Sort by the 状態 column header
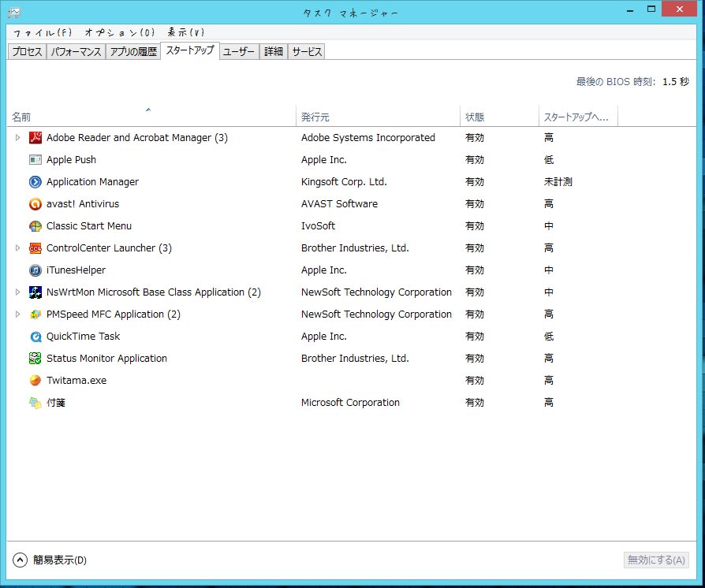Viewport: 705px width, 588px height. (x=499, y=116)
